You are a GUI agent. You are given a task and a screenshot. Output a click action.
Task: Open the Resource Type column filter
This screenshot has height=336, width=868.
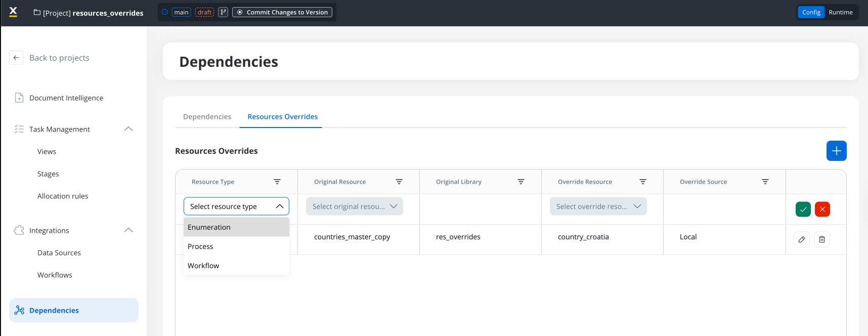[277, 182]
